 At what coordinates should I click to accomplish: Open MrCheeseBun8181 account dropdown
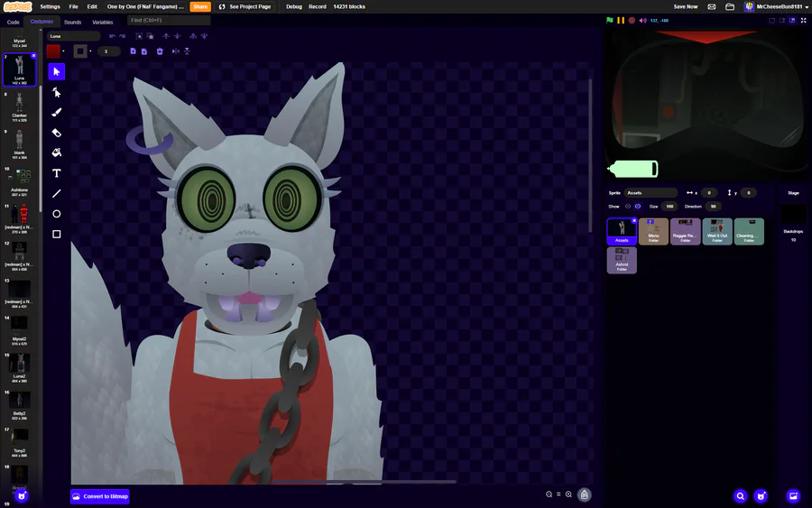coord(776,6)
